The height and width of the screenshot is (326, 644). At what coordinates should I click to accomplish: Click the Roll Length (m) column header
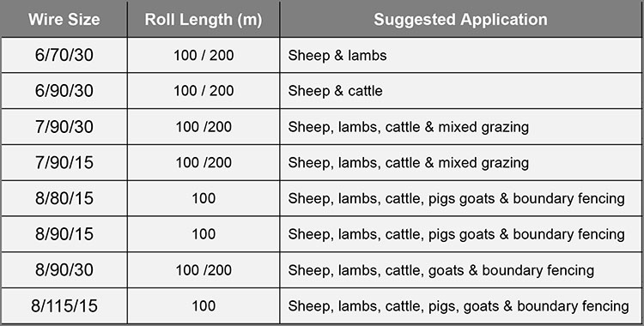pos(204,19)
